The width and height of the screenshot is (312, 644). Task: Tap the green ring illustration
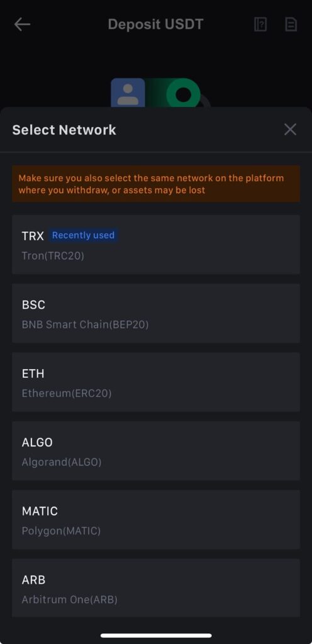tap(184, 94)
